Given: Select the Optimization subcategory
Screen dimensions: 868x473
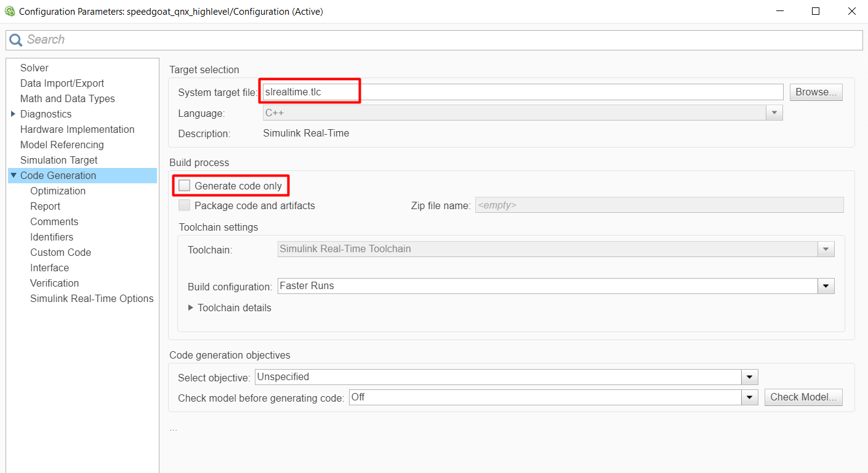Looking at the screenshot, I should [x=58, y=191].
